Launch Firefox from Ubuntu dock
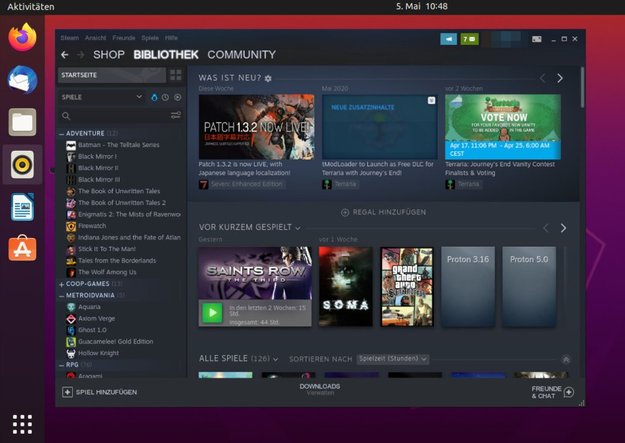Viewport: 625px width, 443px height. 22,37
